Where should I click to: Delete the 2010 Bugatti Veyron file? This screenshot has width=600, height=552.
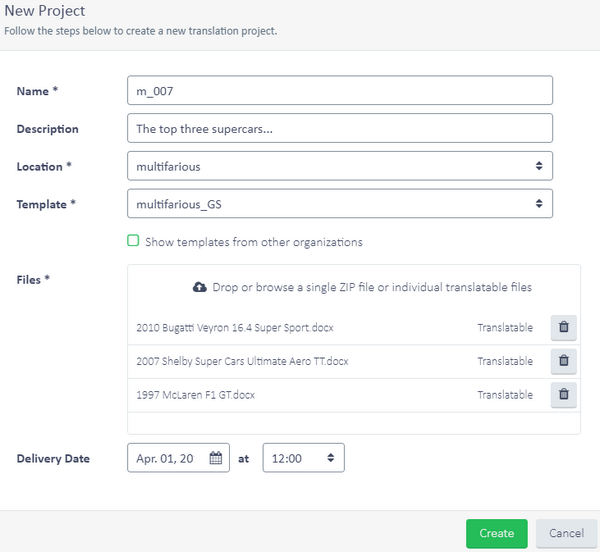(x=563, y=327)
